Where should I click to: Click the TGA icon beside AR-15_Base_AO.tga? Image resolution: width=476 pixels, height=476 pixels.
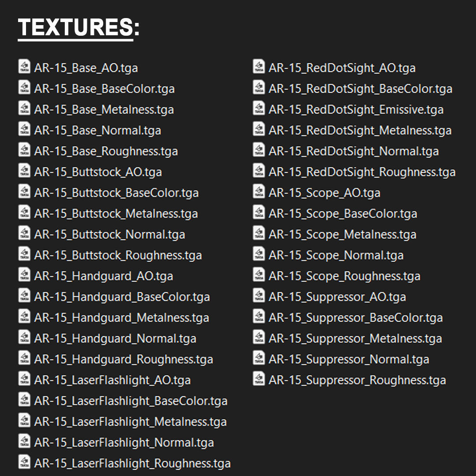pyautogui.click(x=24, y=67)
